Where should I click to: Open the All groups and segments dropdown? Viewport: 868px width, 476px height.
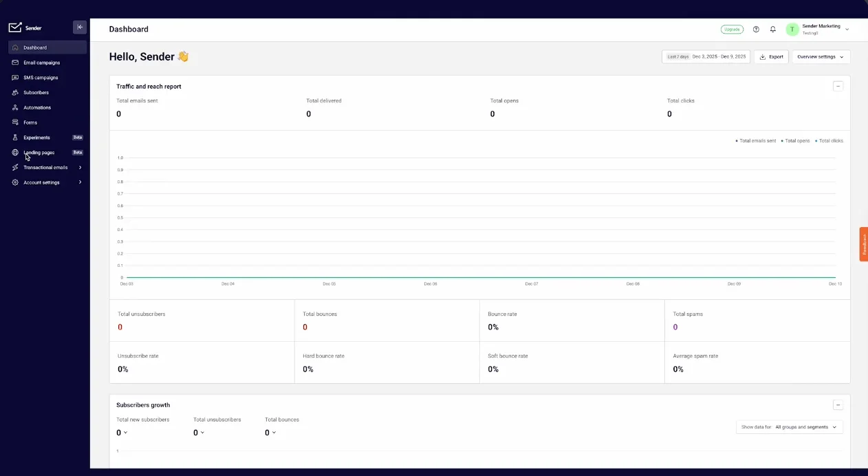coord(790,427)
